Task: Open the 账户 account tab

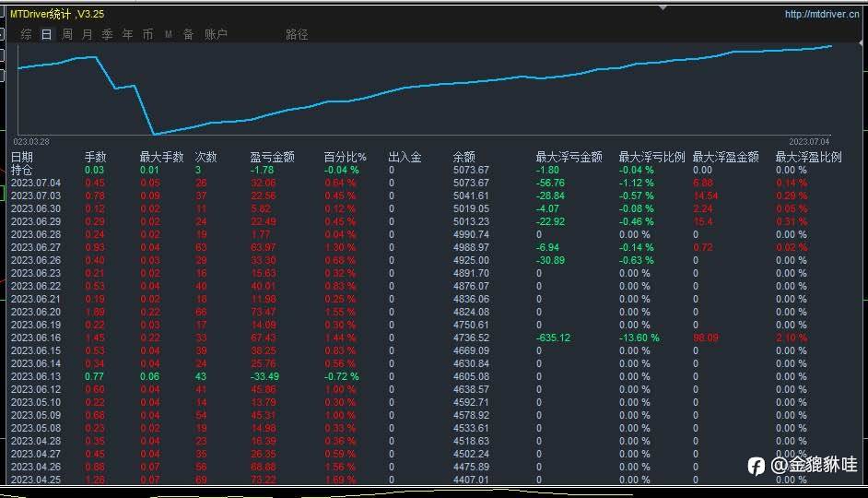Action: coord(216,34)
